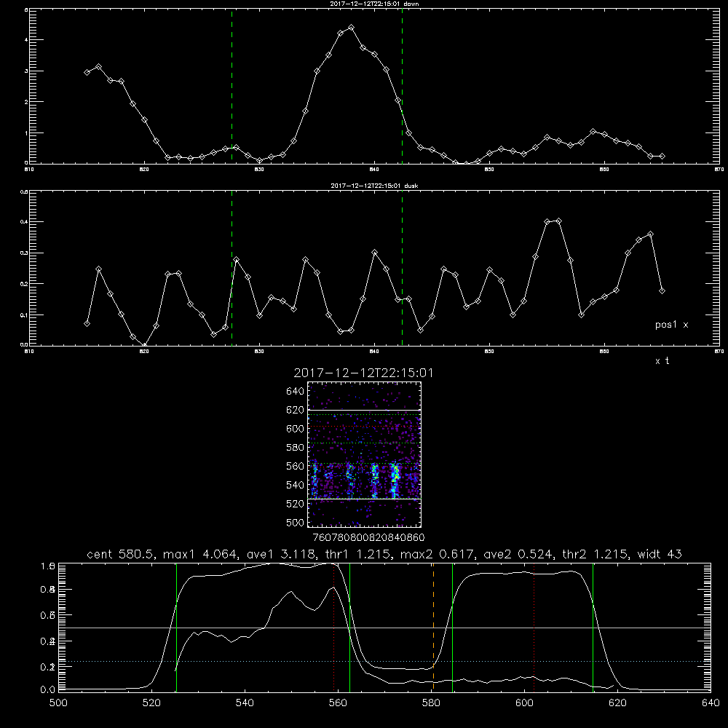Select the 'x t' label below the dusk plot
728x728 pixels.
tap(662, 361)
